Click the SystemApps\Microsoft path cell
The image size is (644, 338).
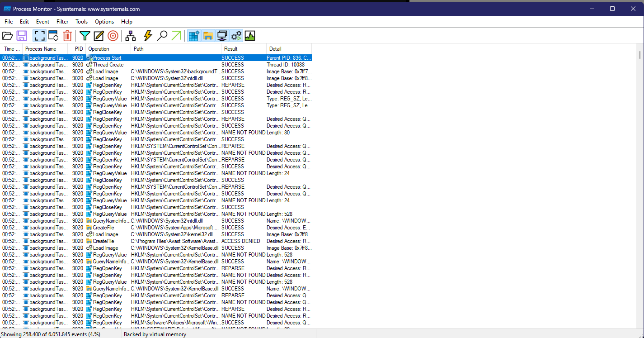coord(176,228)
